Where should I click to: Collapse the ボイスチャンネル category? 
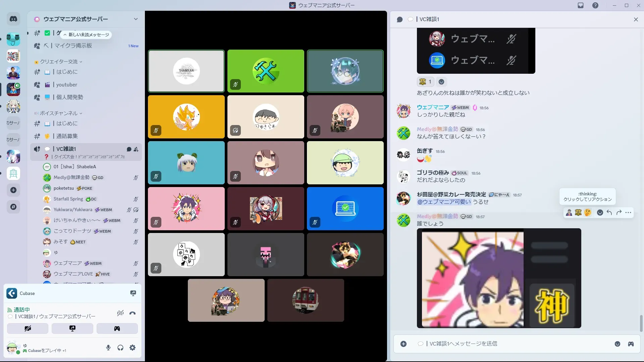click(x=59, y=113)
